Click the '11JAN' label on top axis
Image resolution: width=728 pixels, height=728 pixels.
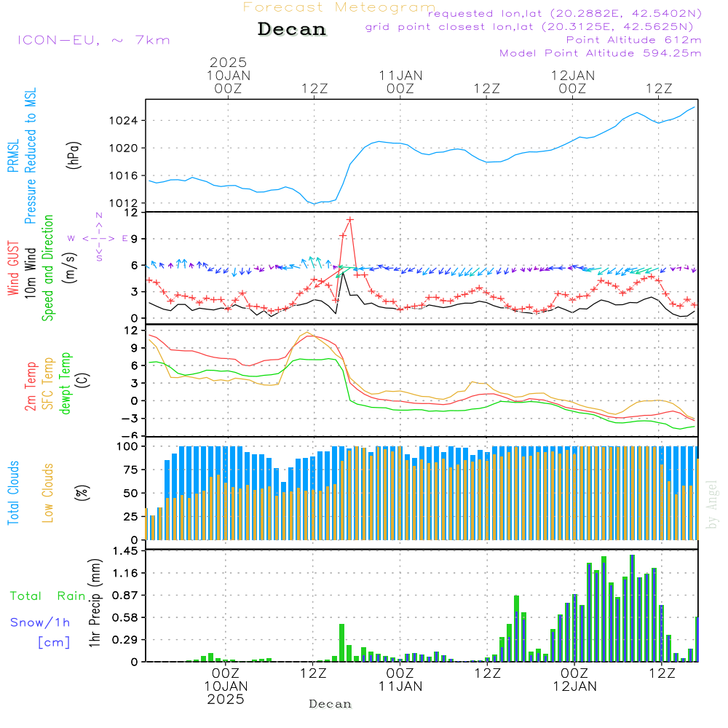[x=400, y=76]
